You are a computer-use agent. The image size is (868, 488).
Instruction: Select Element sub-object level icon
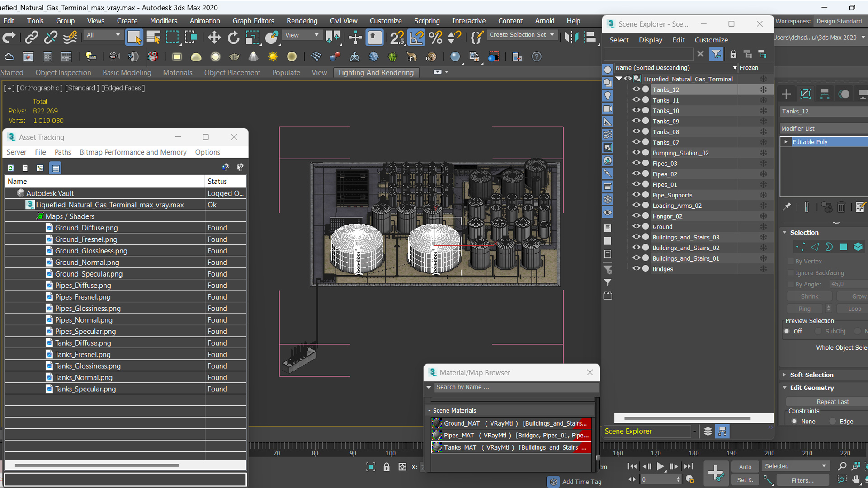[x=858, y=247]
